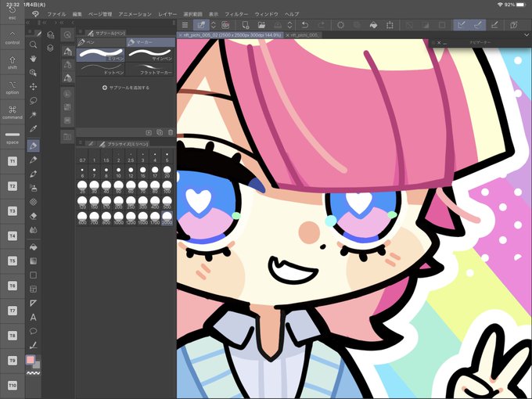Select the Hand move-view tool
The image size is (532, 399).
33,59
